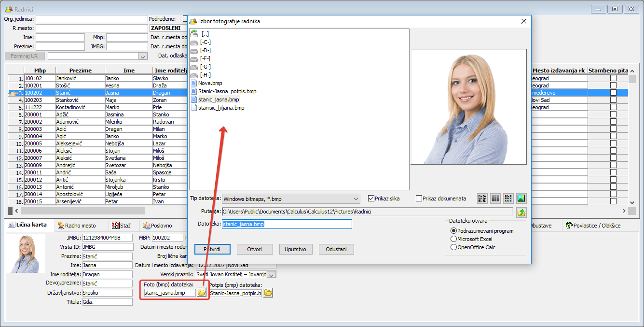Expand the Tip datoteka dropdown
This screenshot has height=327, width=644.
(356, 199)
